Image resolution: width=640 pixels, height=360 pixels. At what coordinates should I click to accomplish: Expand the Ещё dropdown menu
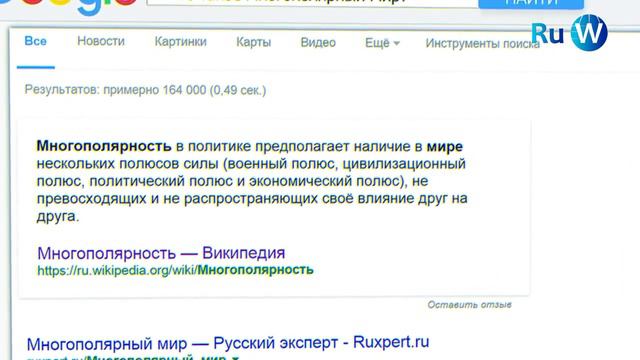[382, 43]
